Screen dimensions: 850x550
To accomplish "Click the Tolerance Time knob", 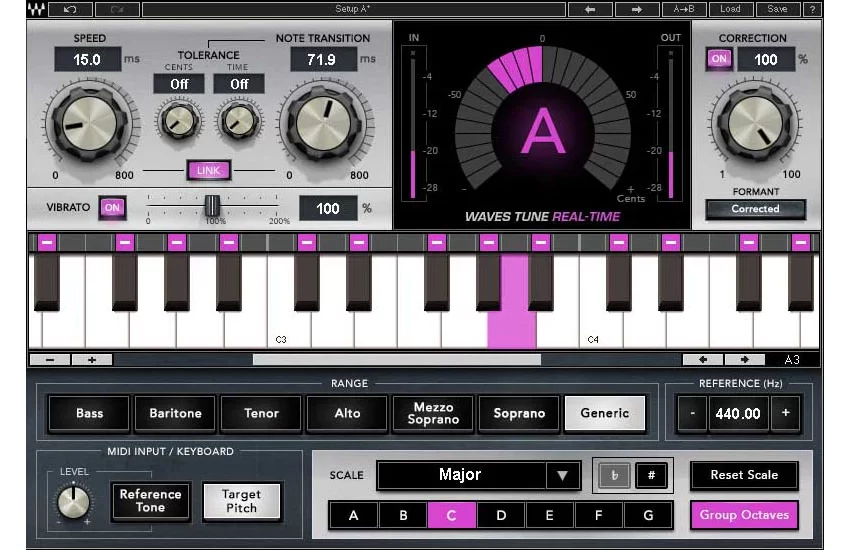I will coord(239,120).
